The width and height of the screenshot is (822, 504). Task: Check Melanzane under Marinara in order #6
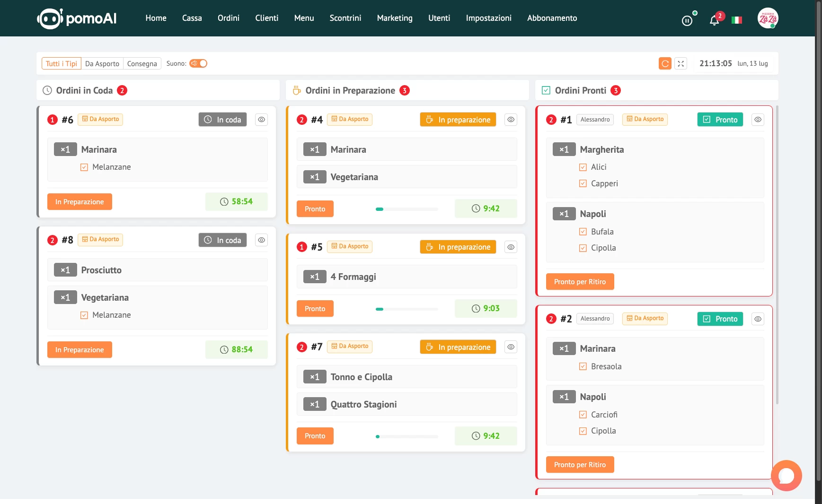coord(84,167)
